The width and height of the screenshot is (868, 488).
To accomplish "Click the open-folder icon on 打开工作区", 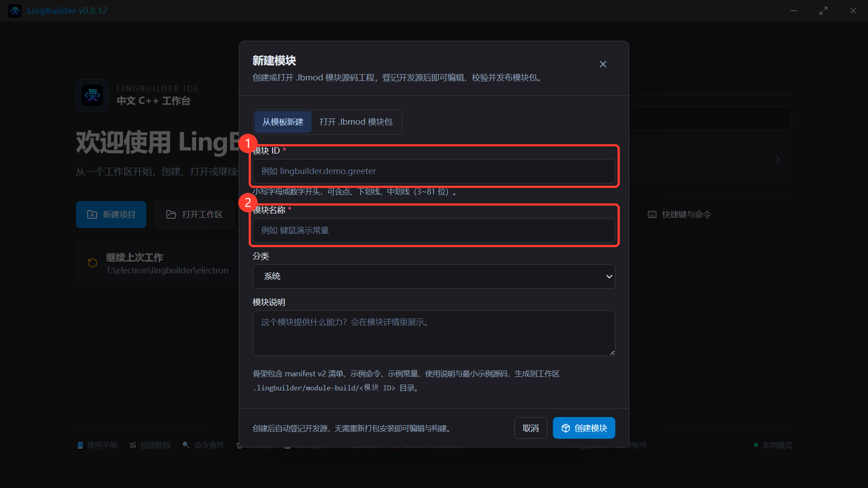I will tap(171, 215).
